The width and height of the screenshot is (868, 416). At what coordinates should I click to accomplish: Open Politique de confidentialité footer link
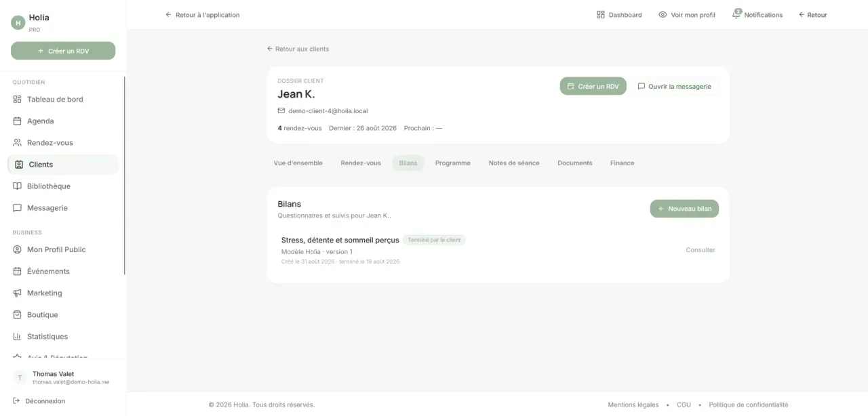[x=749, y=404]
